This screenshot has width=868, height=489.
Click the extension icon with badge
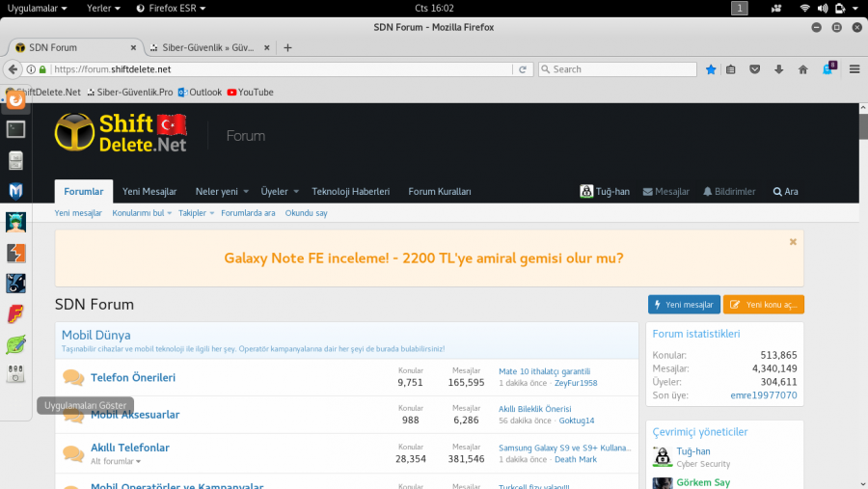pos(828,68)
